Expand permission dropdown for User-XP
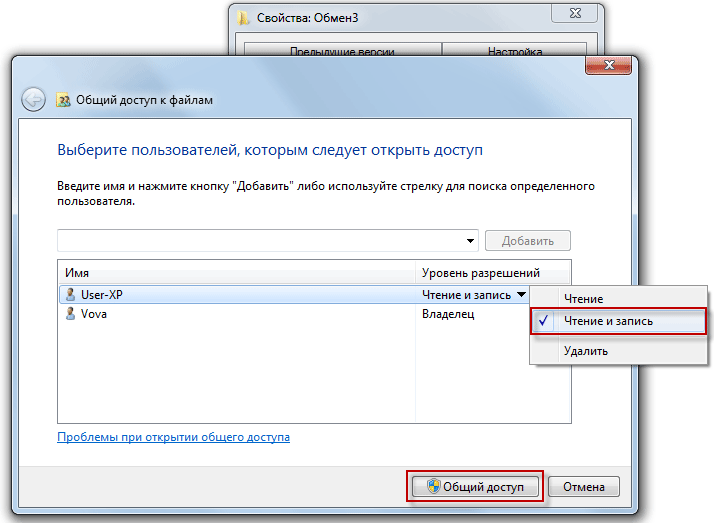Image resolution: width=714 pixels, height=523 pixels. [522, 295]
